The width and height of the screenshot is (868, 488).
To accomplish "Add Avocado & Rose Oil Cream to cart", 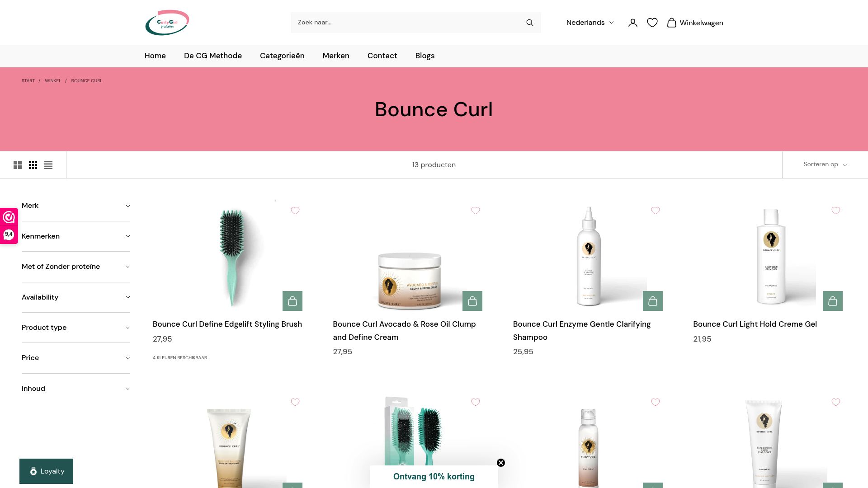I will click(x=472, y=301).
